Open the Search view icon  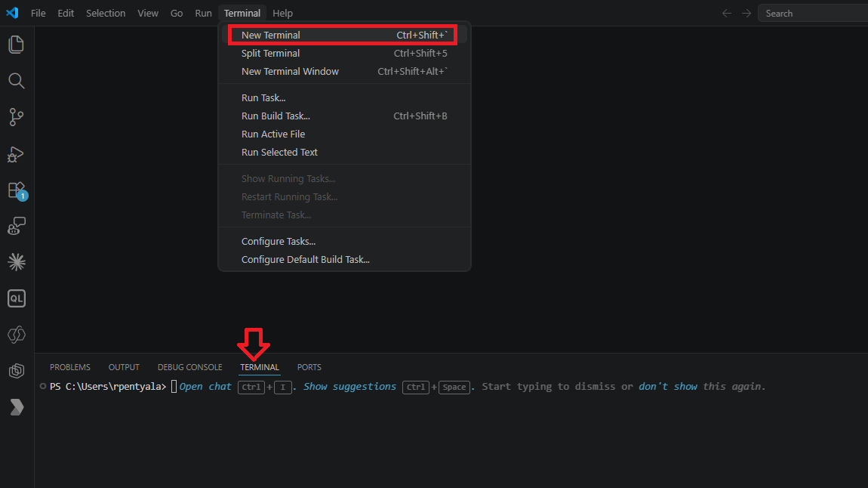pos(17,81)
